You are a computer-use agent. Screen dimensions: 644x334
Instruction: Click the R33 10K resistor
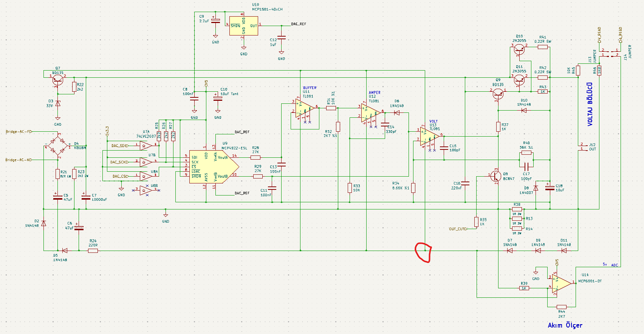350,188
